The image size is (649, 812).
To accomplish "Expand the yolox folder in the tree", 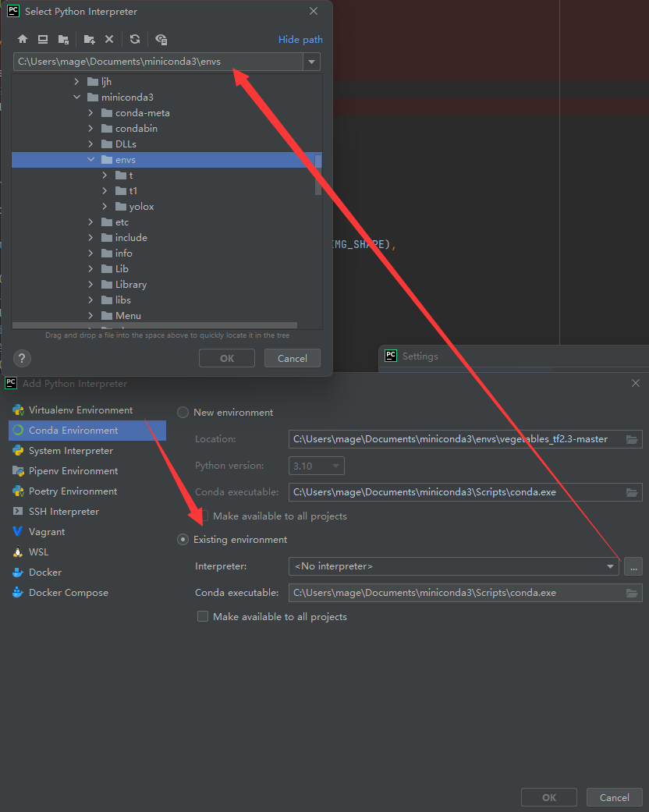I will 104,206.
